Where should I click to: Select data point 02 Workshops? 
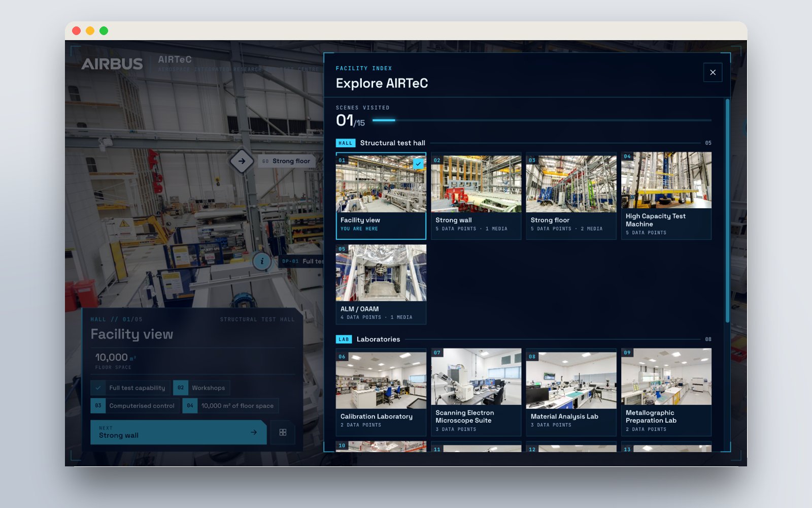[201, 388]
